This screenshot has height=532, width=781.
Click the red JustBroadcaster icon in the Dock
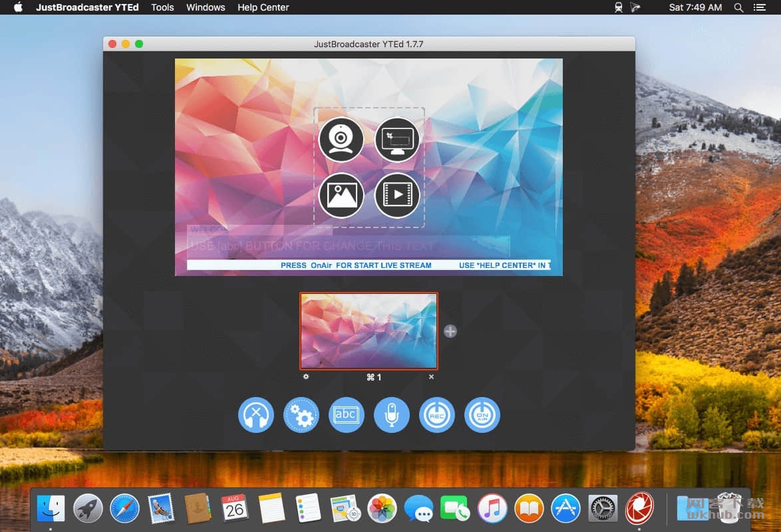(x=639, y=509)
